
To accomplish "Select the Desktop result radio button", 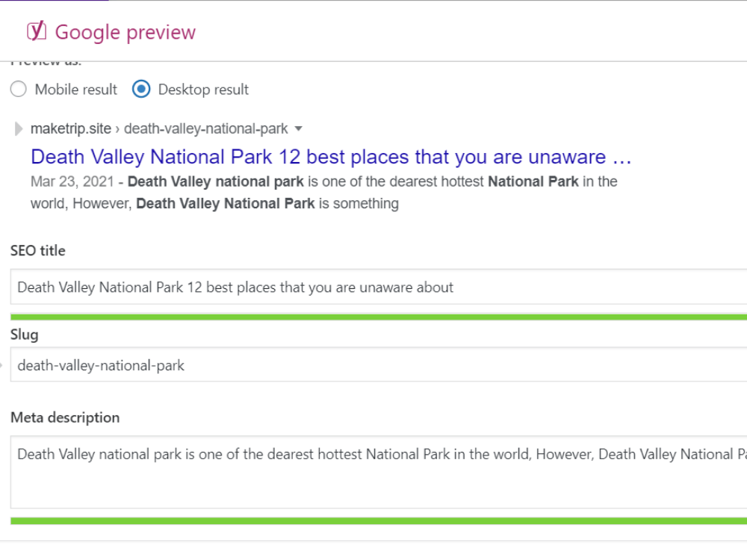I will pos(141,89).
